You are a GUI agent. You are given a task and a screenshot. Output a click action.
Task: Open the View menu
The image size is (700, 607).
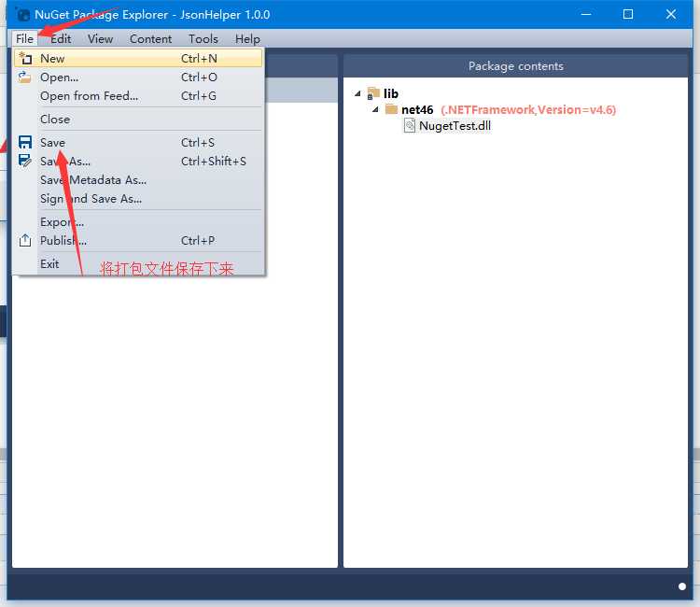(x=100, y=39)
